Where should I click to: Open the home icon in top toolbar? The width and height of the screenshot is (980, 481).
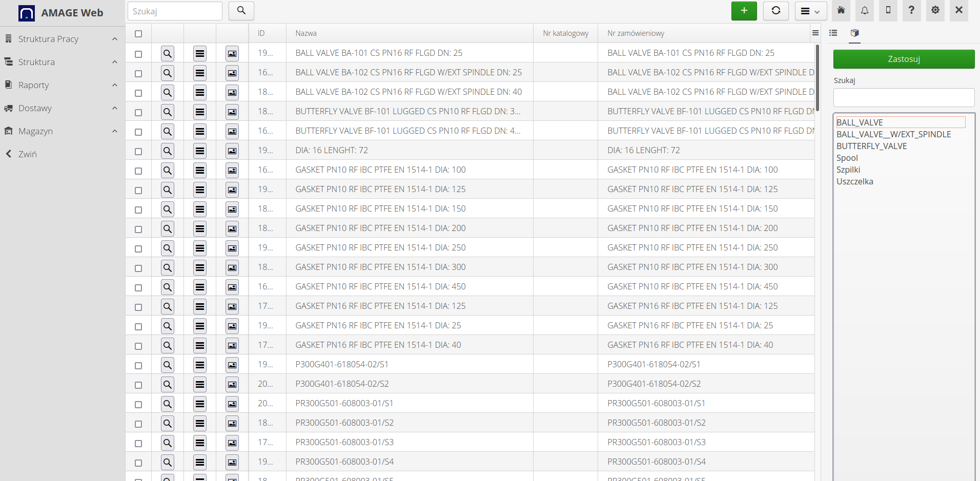click(841, 11)
